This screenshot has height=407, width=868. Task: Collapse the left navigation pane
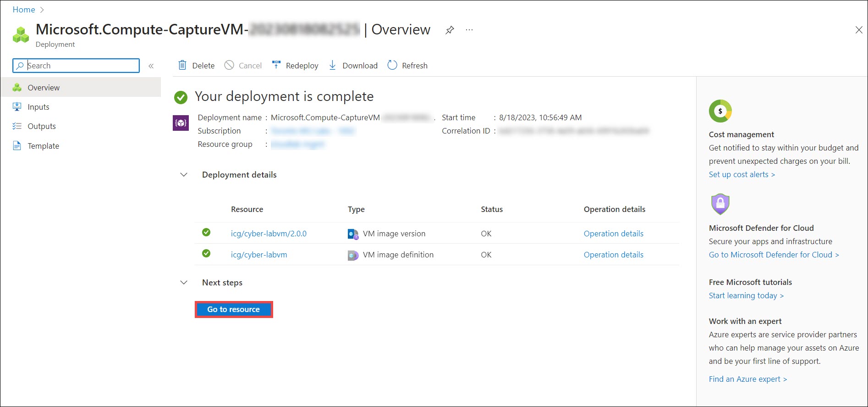pyautogui.click(x=151, y=66)
